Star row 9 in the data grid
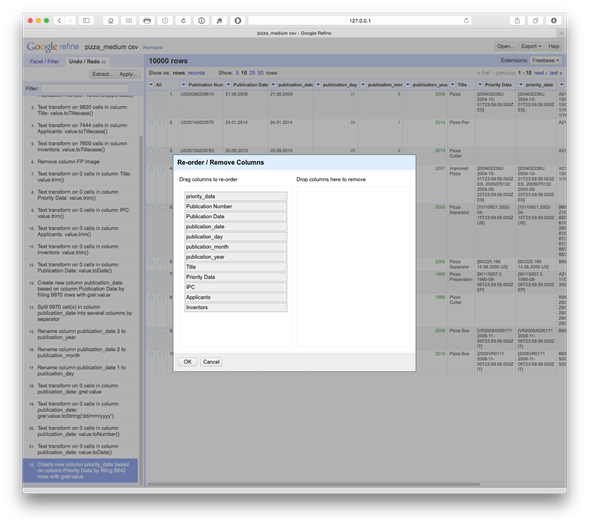The width and height of the screenshot is (589, 526). 151,331
